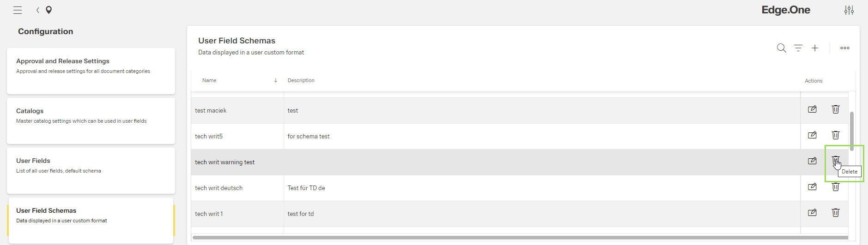This screenshot has width=868, height=245.
Task: Delete the tech writ 1 schema
Action: pos(836,213)
